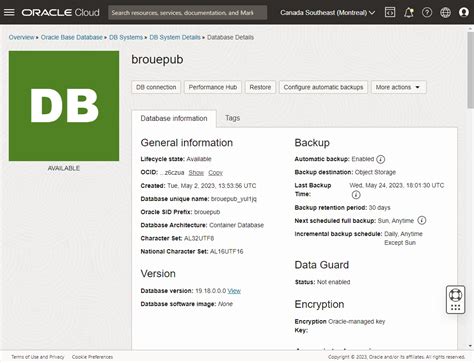This screenshot has height=363, width=474.
Task: View announcements bell icon
Action: coord(408,13)
